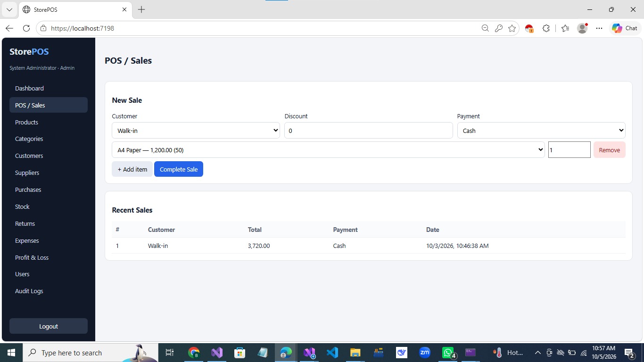Remove the A4 Paper line item
The image size is (644, 362).
pyautogui.click(x=610, y=150)
